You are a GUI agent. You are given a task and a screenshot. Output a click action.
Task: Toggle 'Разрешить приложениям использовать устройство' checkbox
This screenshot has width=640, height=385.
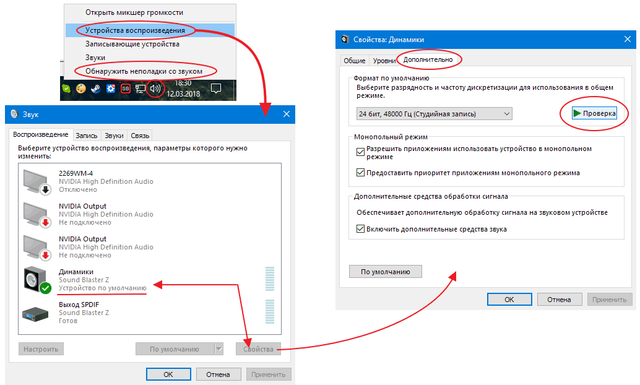point(360,152)
